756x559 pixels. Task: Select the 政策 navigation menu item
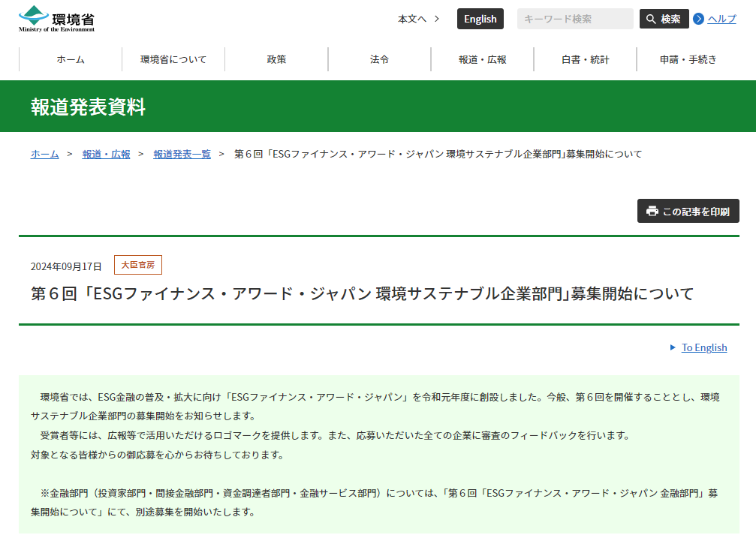click(276, 59)
